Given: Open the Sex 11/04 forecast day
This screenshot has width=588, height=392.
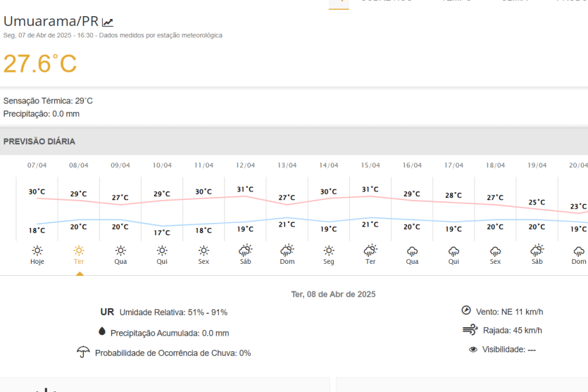Looking at the screenshot, I should (x=204, y=261).
